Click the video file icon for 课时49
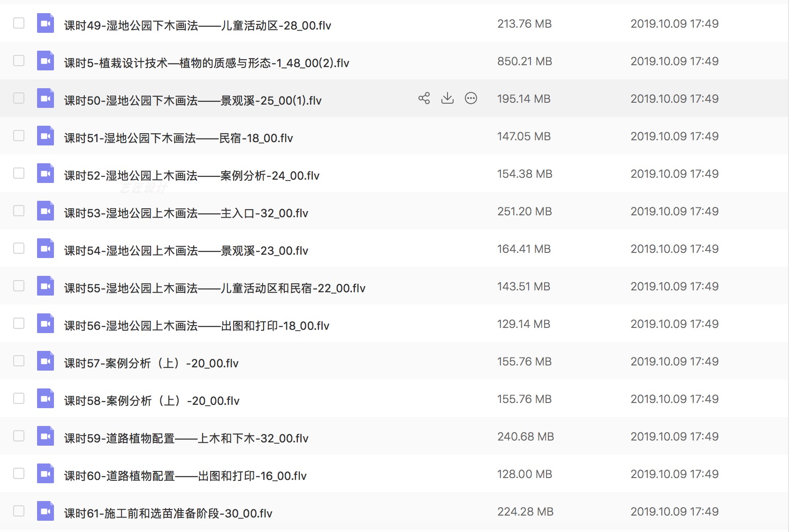The height and width of the screenshot is (532, 789). [x=46, y=23]
